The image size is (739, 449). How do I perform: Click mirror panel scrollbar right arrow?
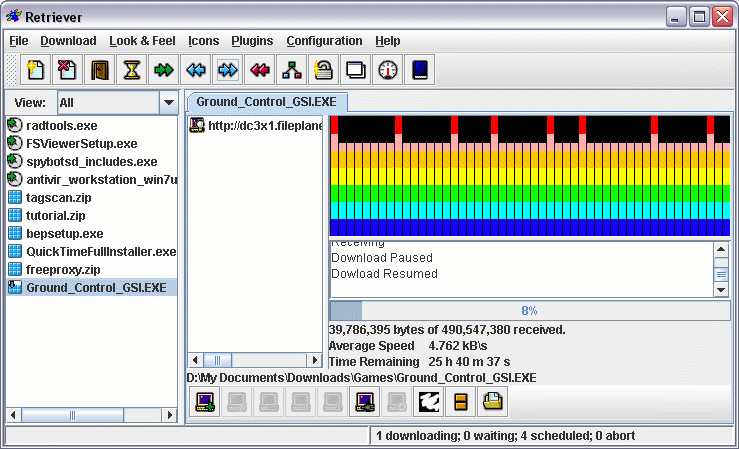(315, 360)
